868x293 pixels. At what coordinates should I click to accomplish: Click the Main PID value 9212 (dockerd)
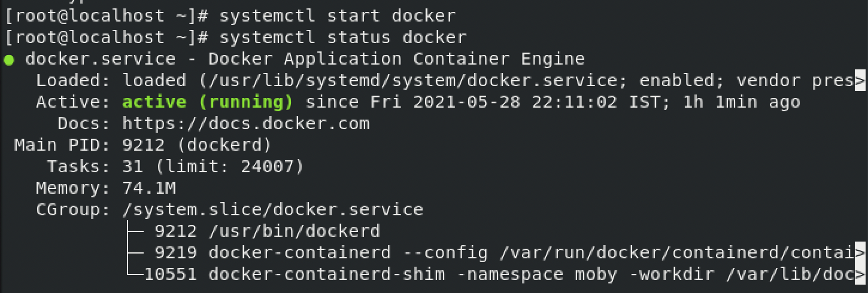pos(197,145)
